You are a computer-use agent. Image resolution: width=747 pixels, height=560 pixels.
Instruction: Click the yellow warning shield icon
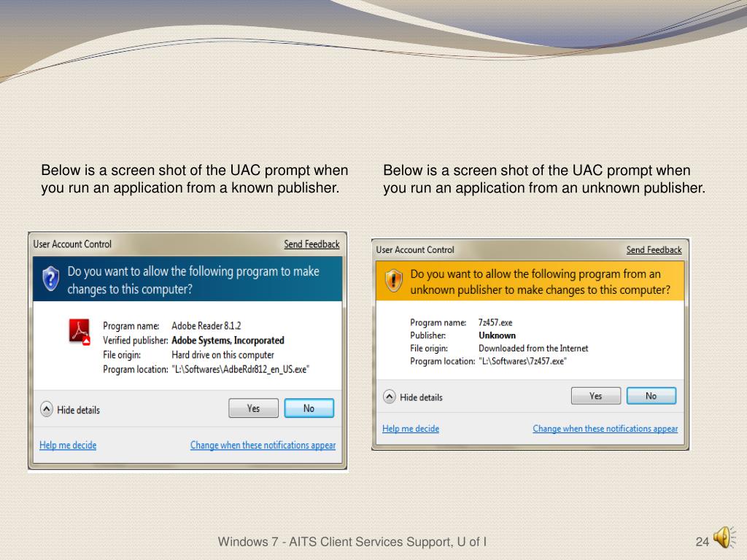(x=394, y=281)
